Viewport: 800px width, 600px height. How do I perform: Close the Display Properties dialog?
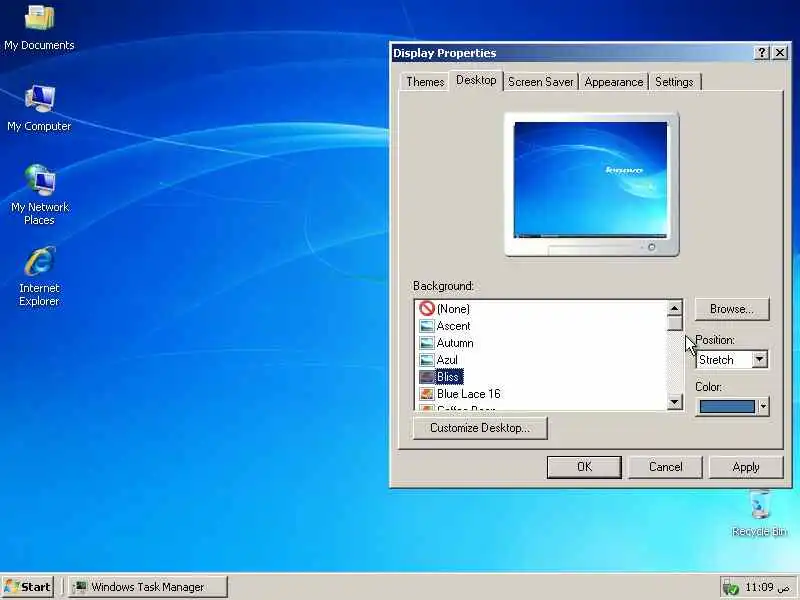coord(780,53)
